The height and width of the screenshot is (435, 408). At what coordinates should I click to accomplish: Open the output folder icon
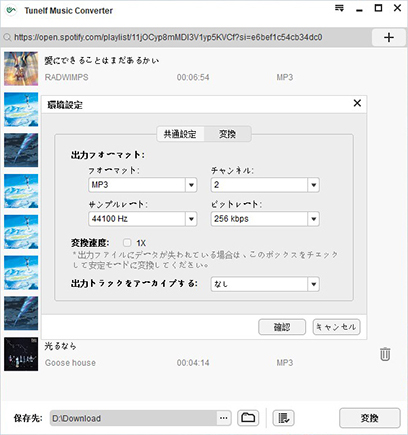(248, 418)
